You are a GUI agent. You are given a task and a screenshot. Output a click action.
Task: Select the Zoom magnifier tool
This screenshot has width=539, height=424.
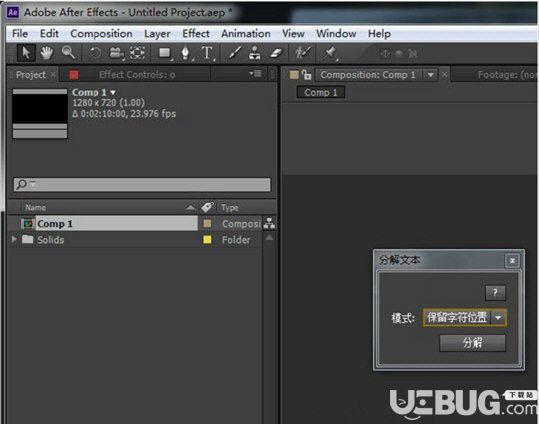tap(68, 53)
